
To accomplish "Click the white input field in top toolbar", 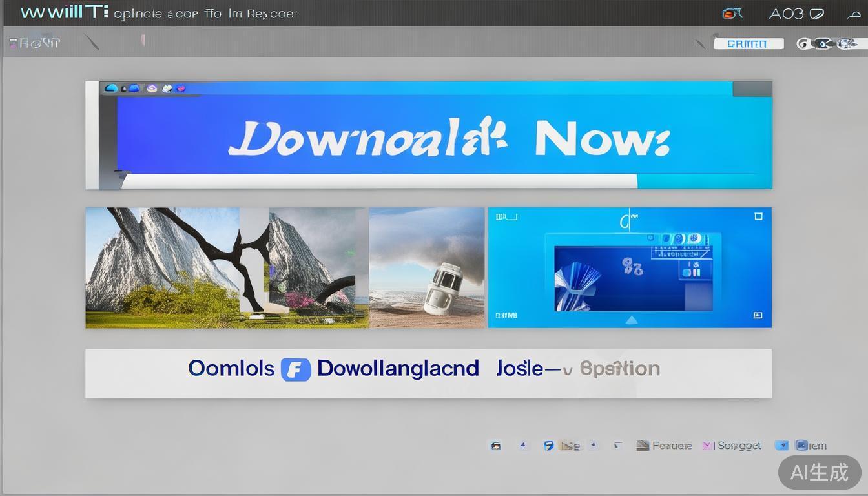I will coord(748,44).
